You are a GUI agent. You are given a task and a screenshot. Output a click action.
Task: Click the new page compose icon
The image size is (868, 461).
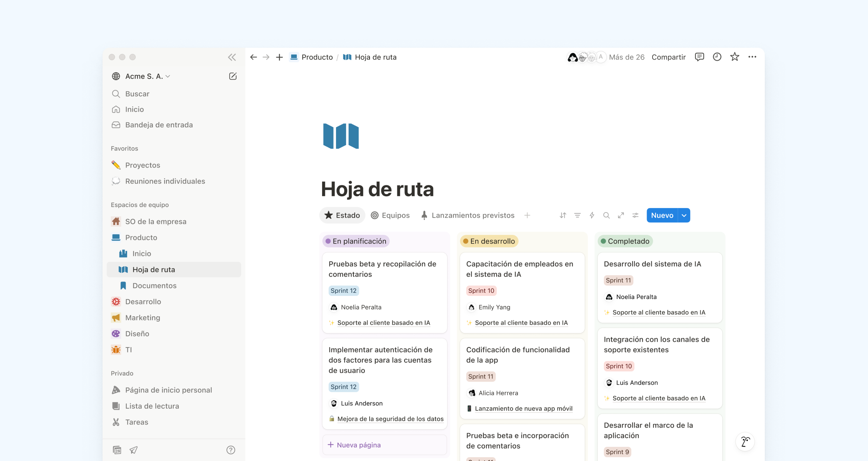233,76
